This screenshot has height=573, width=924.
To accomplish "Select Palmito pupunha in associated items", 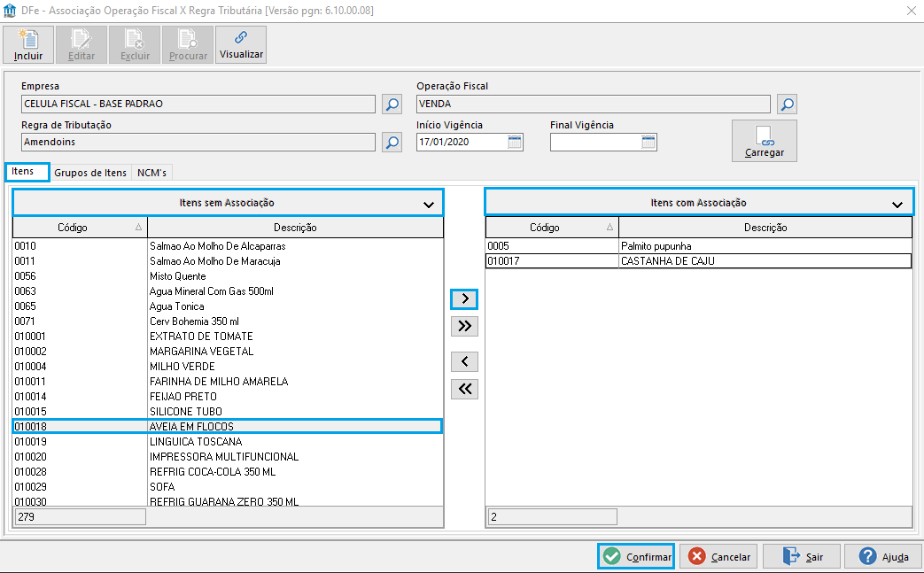I will (x=699, y=246).
